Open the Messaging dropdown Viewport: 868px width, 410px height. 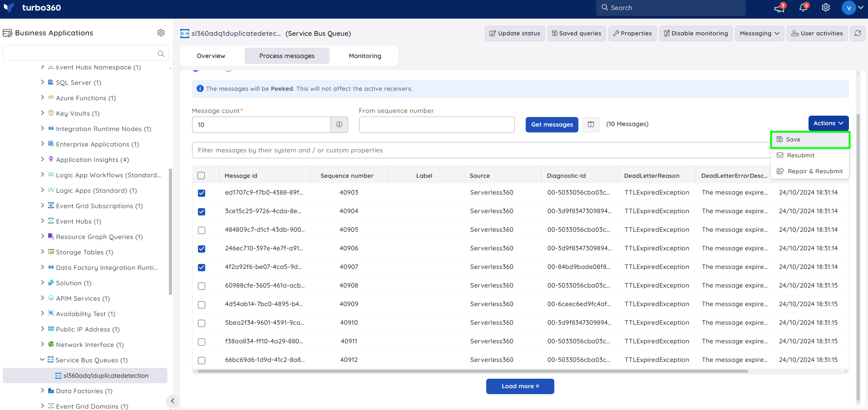click(759, 33)
